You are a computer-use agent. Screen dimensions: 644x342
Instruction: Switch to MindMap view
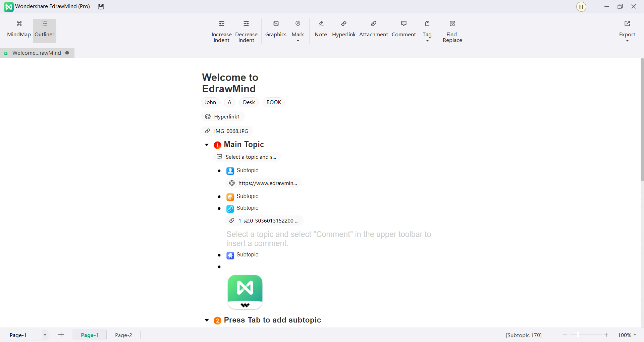[x=19, y=29]
